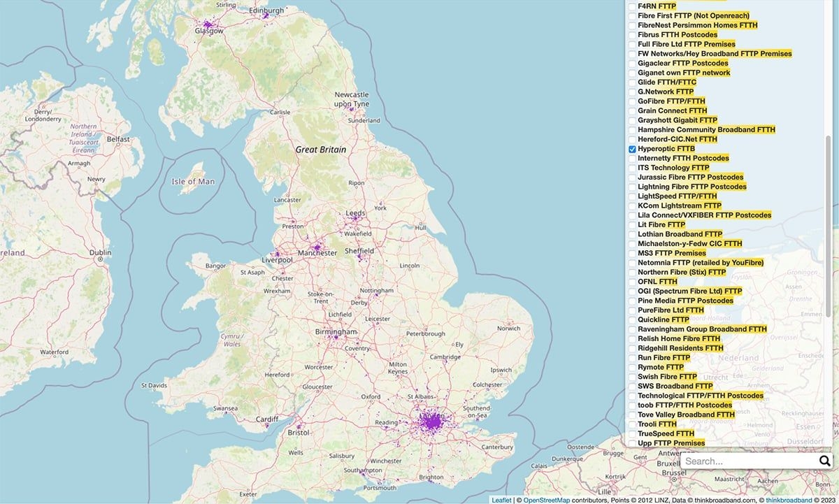
Task: Check the G.Network FTTP box
Action: [x=632, y=92]
